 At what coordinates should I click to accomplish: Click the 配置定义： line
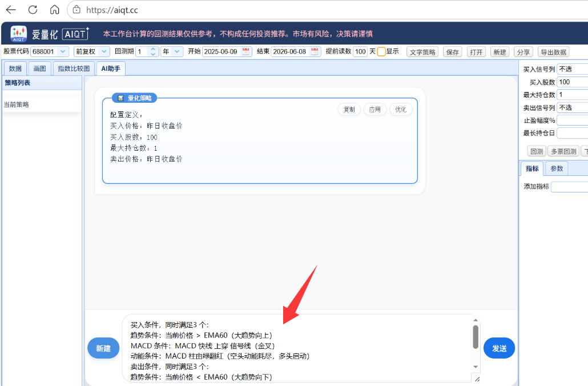click(x=126, y=115)
